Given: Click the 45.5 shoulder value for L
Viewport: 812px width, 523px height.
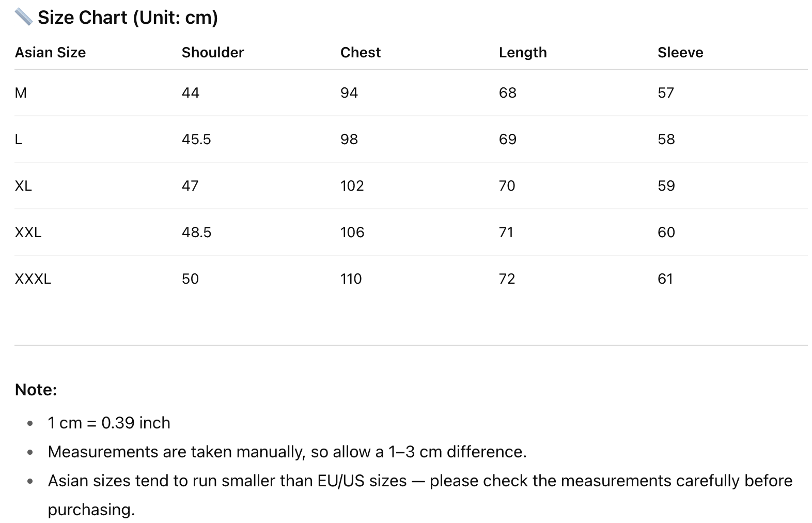Looking at the screenshot, I should tap(196, 139).
